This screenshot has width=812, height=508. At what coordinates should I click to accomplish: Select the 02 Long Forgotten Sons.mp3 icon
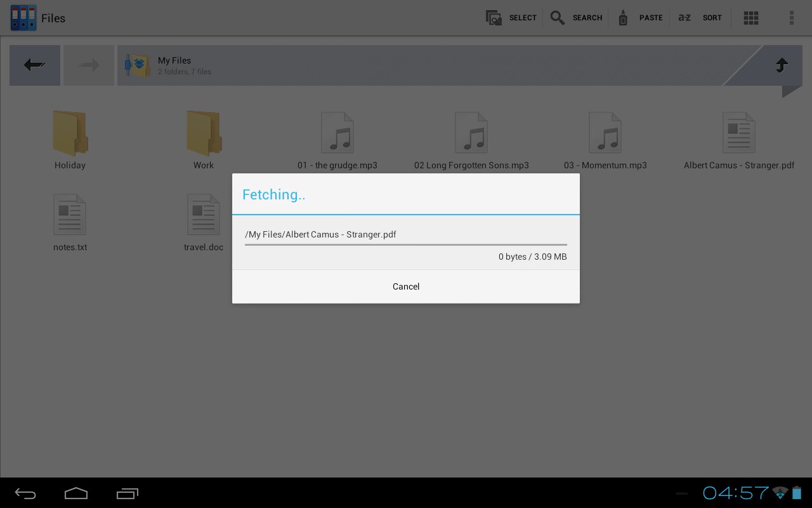coord(471,133)
